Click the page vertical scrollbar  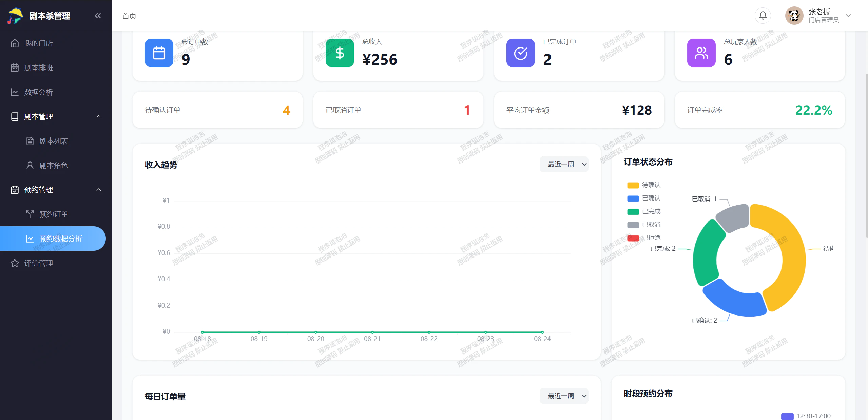pyautogui.click(x=866, y=156)
